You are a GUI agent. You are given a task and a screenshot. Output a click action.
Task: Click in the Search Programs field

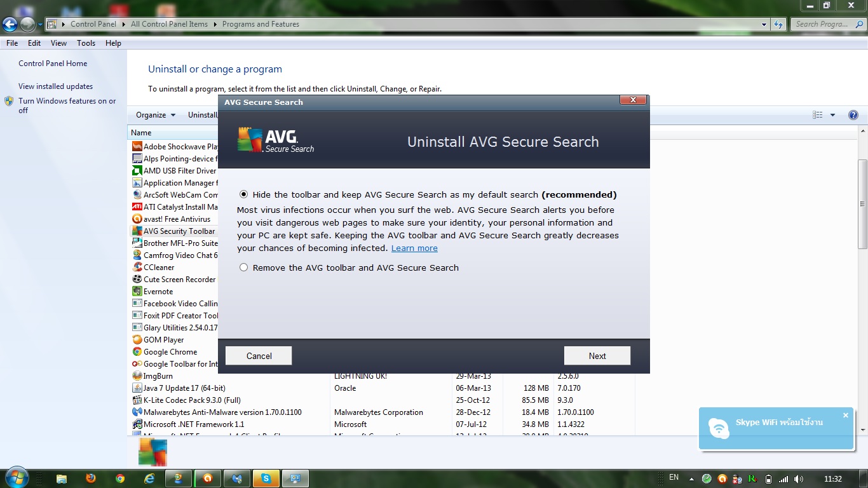tap(827, 24)
